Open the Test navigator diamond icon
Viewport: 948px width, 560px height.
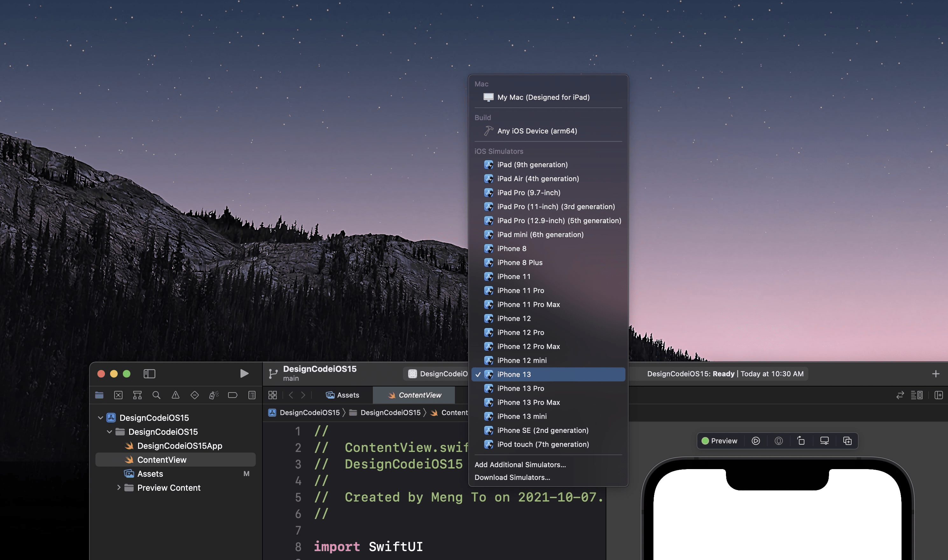click(194, 395)
